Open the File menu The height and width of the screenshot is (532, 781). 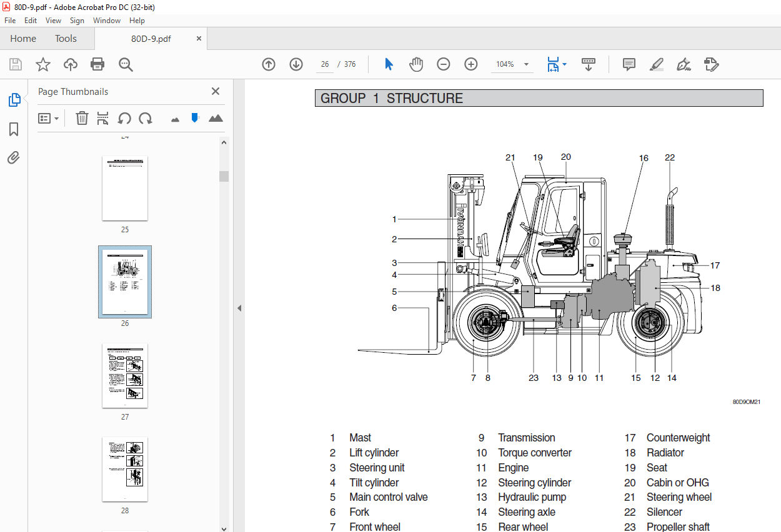tap(10, 21)
